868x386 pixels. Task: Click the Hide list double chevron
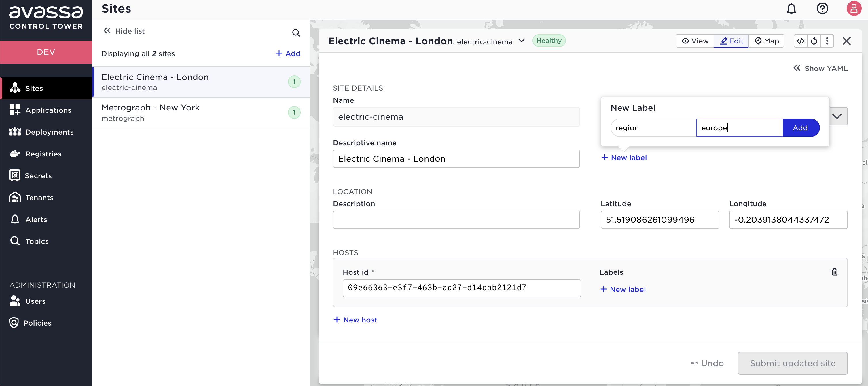(107, 31)
